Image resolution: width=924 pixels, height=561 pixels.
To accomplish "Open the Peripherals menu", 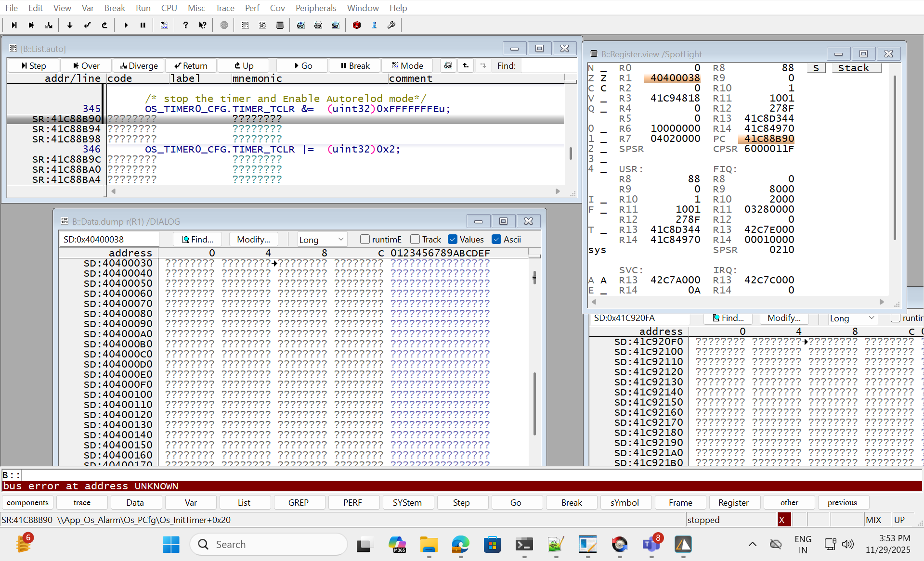I will [x=316, y=8].
